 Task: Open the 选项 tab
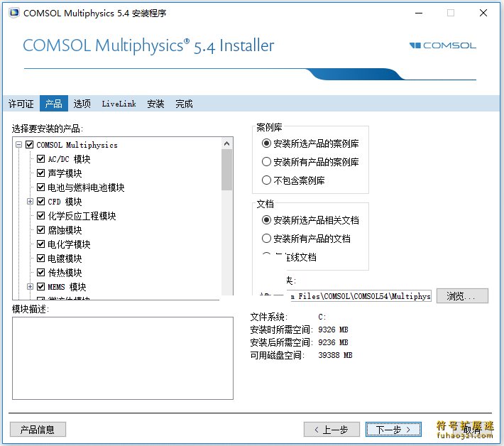pos(82,104)
